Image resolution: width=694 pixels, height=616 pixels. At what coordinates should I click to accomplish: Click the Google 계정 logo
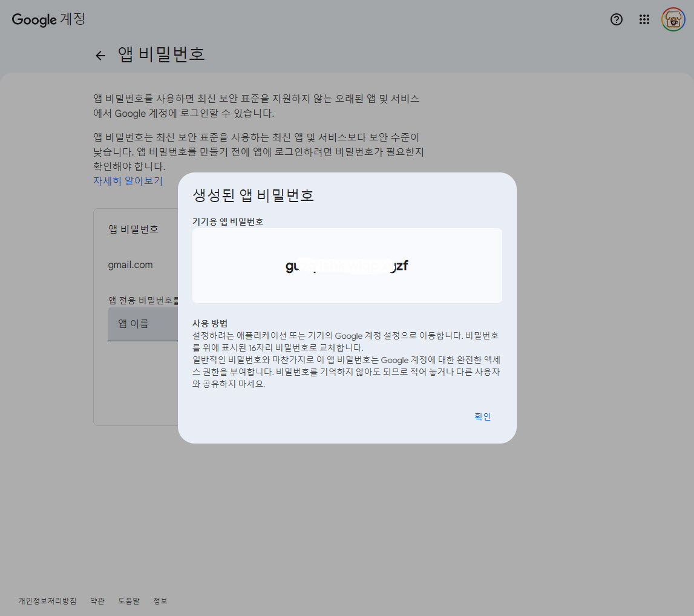tap(48, 19)
